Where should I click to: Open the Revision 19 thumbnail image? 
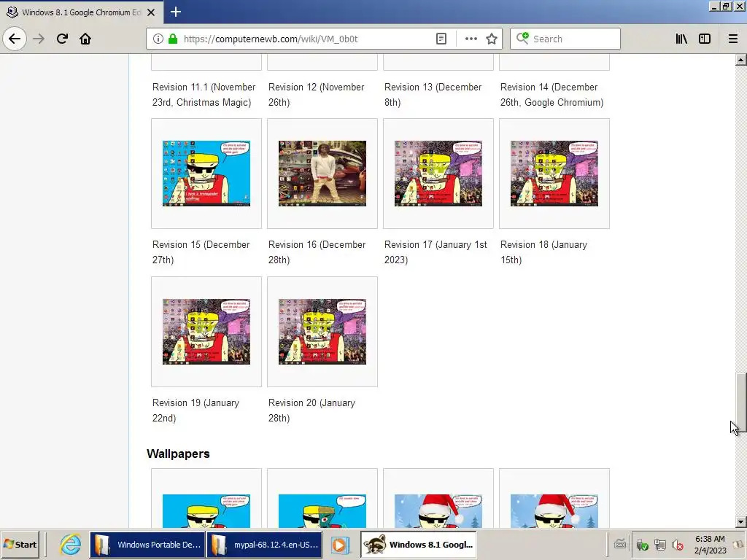[x=206, y=332]
